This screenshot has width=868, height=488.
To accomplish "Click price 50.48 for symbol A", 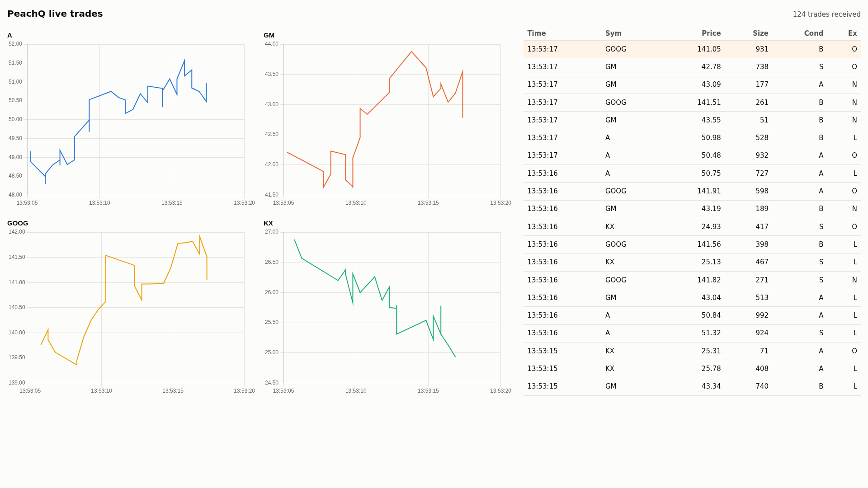I will coord(711,155).
